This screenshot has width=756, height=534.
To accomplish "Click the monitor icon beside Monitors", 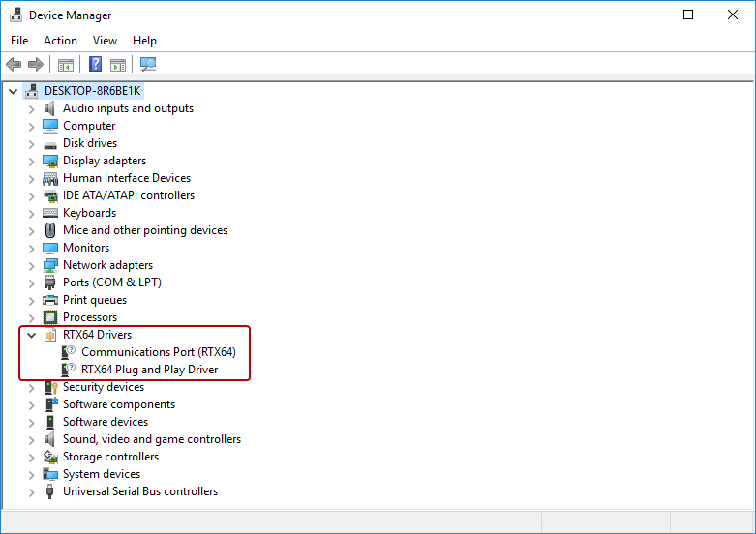I will pos(50,248).
